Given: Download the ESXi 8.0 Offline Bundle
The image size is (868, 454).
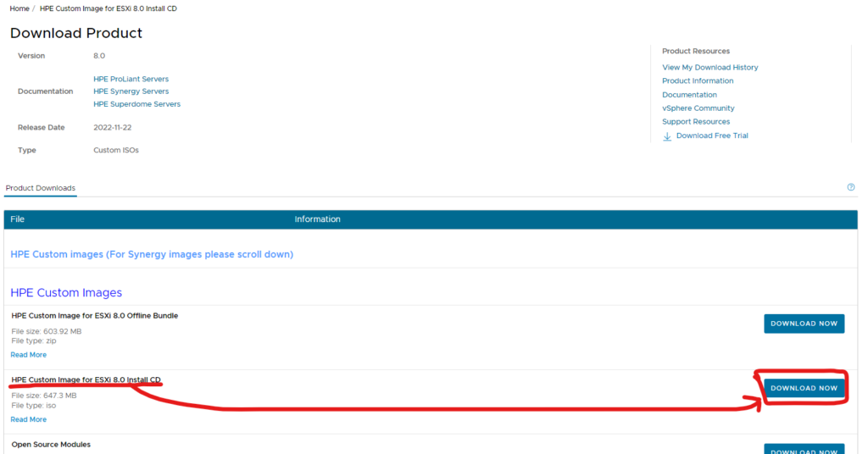Looking at the screenshot, I should click(804, 324).
